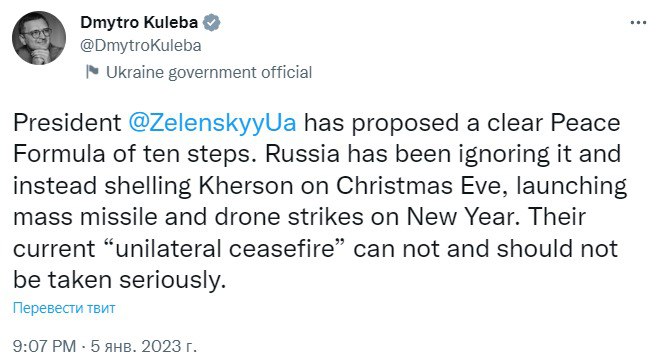The height and width of the screenshot is (362, 660).
Task: Click the word Russia in tweet
Action: pyautogui.click(x=302, y=154)
